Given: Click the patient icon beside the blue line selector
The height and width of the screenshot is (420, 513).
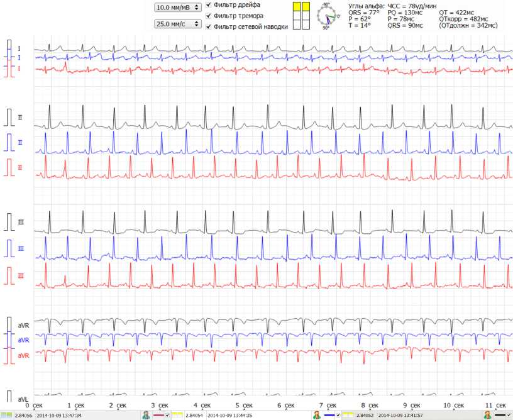Looking at the screenshot, I should point(316,415).
